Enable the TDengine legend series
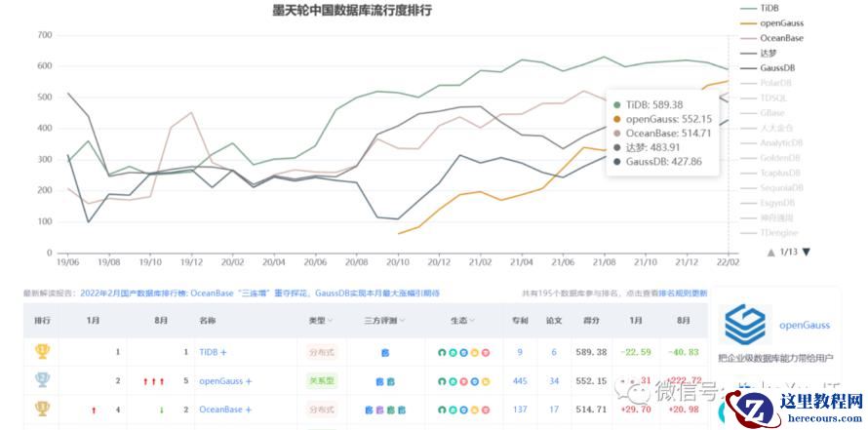Image resolution: width=868 pixels, height=430 pixels. point(769,233)
